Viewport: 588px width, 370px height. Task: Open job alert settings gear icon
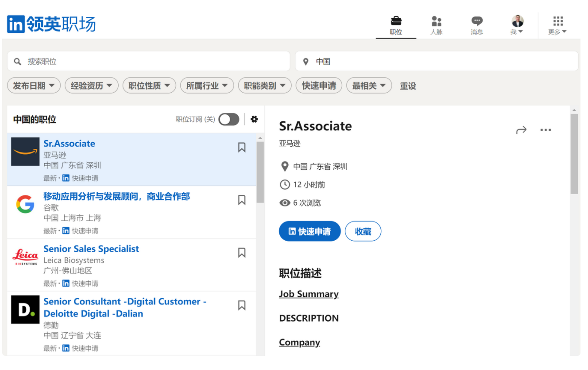tap(254, 119)
